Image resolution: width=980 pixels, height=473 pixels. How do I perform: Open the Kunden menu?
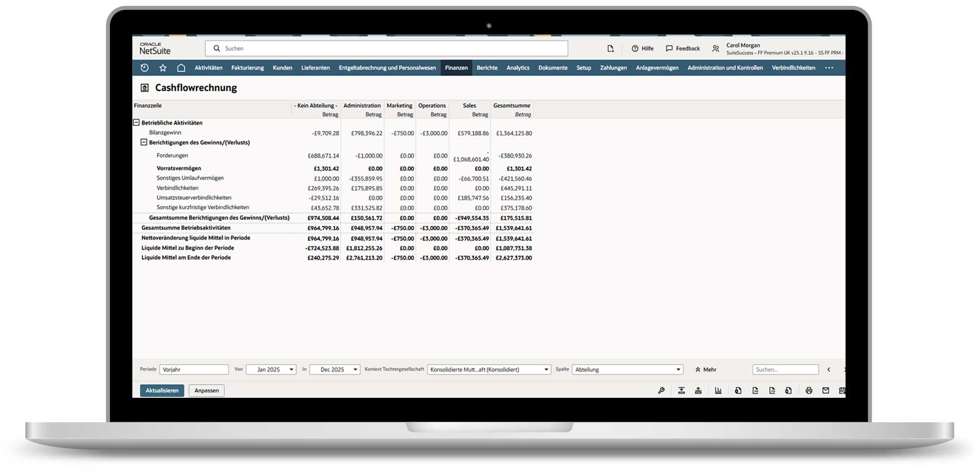pyautogui.click(x=283, y=68)
